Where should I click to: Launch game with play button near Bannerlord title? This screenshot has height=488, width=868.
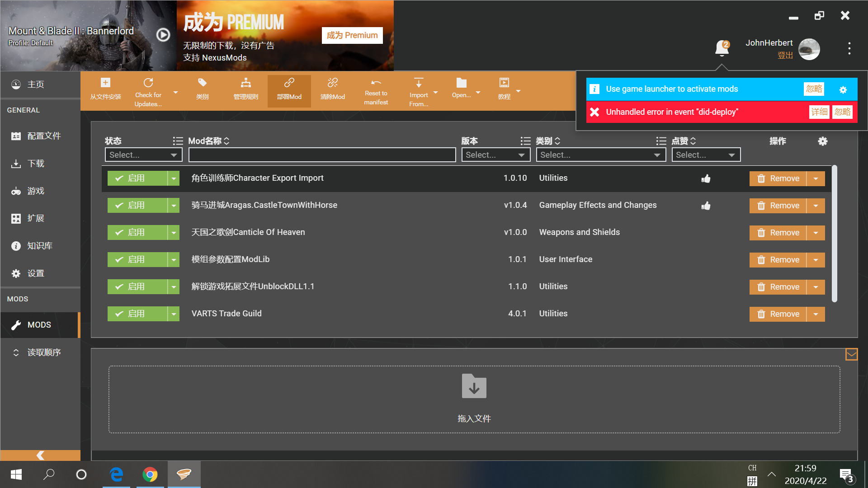click(x=163, y=35)
